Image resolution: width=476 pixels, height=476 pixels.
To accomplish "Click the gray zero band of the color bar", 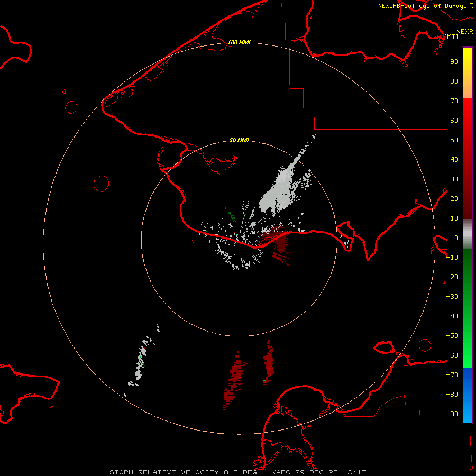I will (x=467, y=234).
